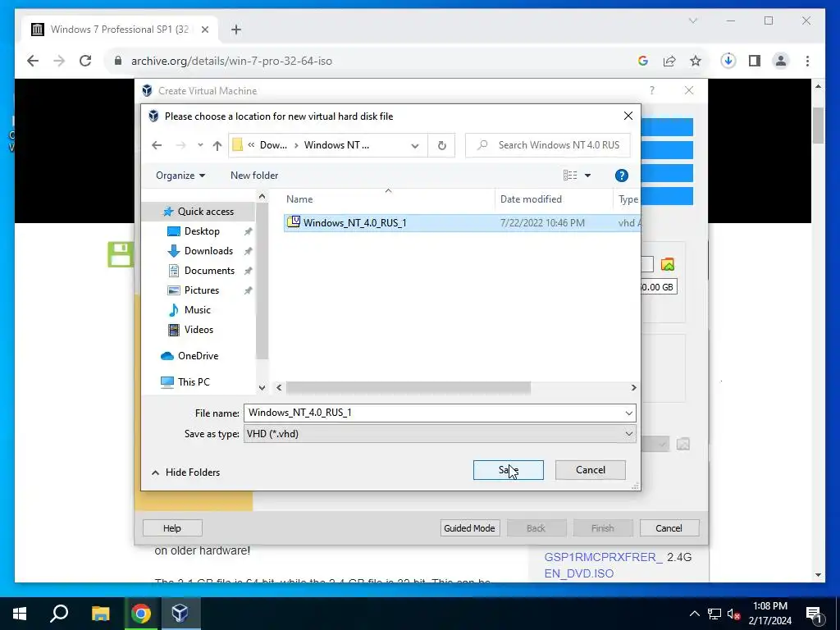Open Desktop in navigation pane
Screen dimensions: 840x630
[x=202, y=231]
